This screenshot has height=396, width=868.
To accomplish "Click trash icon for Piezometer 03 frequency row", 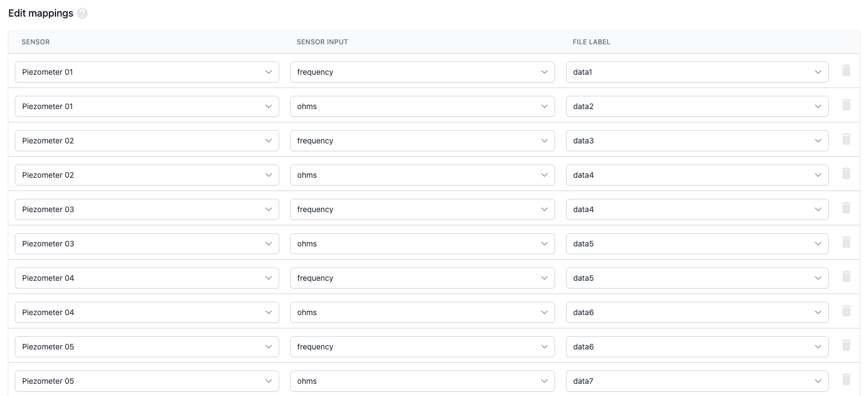I will tap(846, 208).
